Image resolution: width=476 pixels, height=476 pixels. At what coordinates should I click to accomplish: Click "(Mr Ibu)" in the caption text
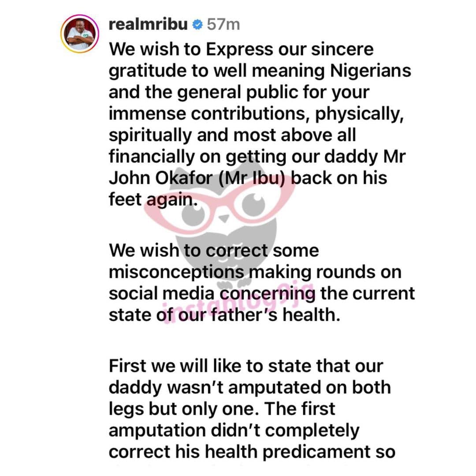[252, 178]
